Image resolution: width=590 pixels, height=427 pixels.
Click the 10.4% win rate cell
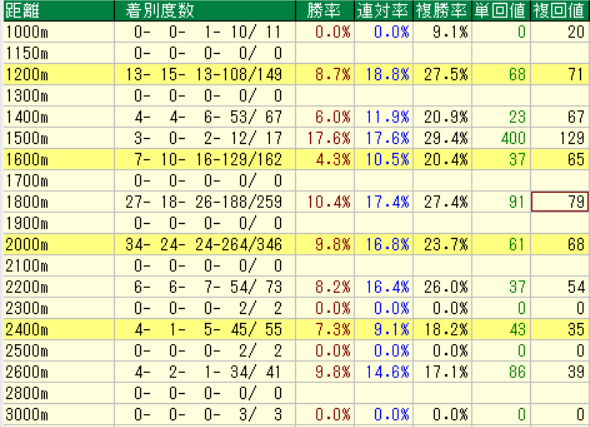325,202
